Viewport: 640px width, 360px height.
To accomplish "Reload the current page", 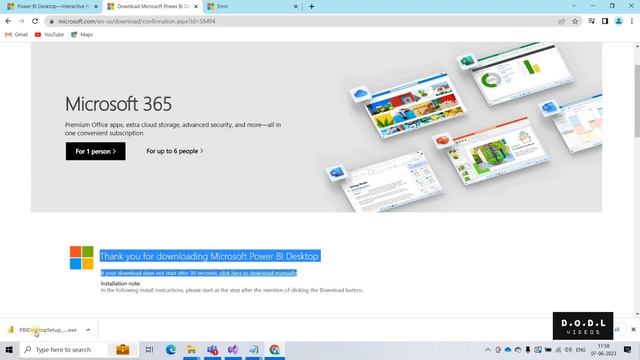I will click(35, 21).
